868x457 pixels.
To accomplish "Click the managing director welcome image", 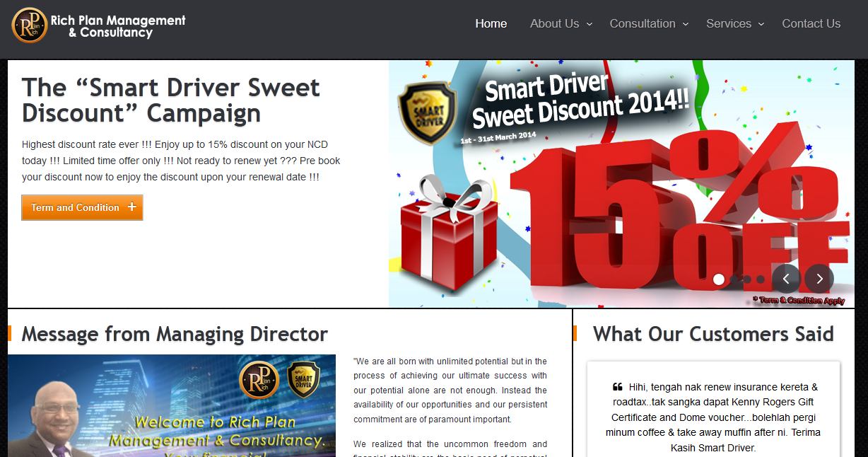I will coord(172,405).
